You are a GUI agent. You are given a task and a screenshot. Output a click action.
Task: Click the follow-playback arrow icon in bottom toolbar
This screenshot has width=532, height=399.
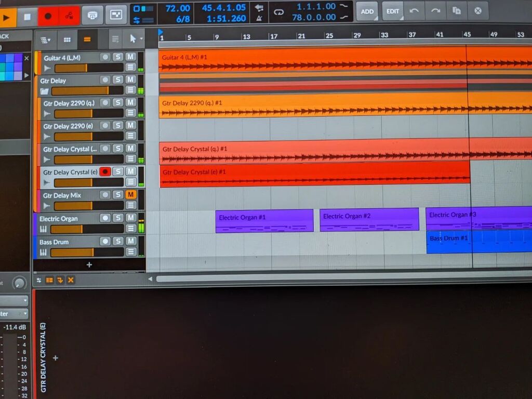pyautogui.click(x=60, y=280)
